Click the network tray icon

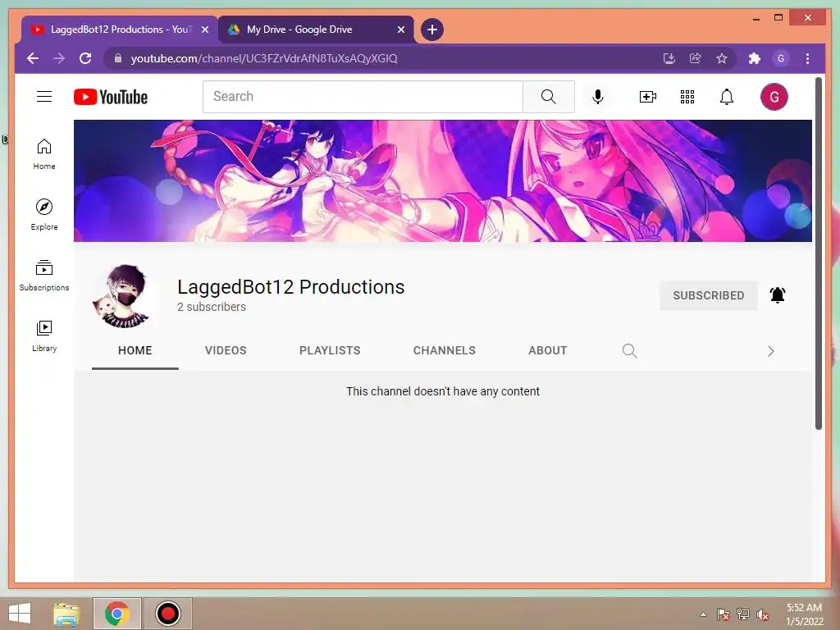(742, 614)
